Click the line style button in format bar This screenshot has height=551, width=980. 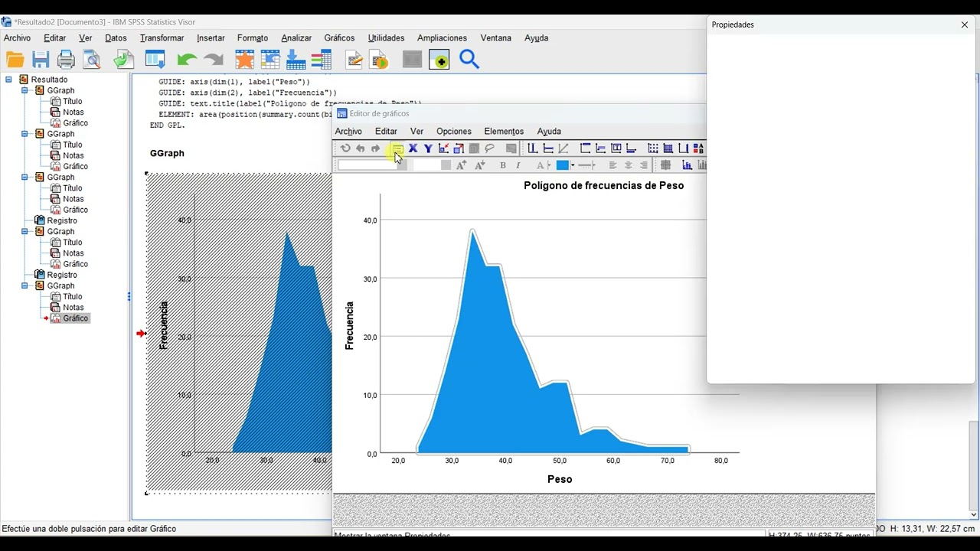click(x=587, y=165)
